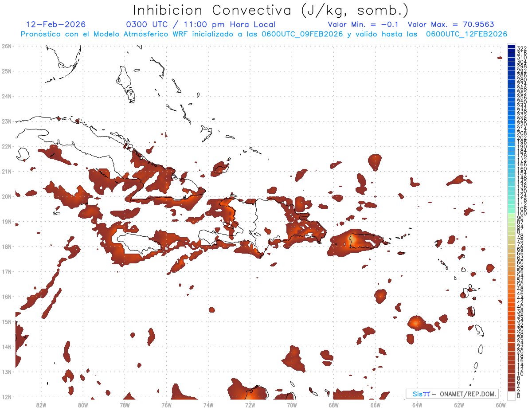The image size is (532, 411).
Task: Click the 18N latitude label
Action: coord(7,247)
